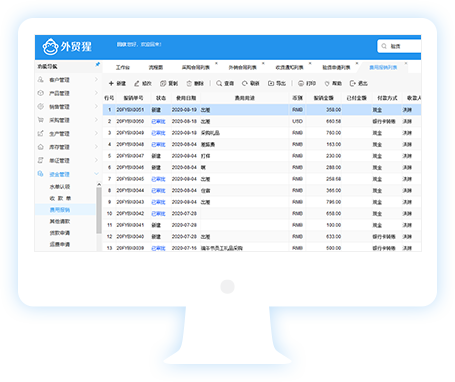Click the plus icon to create new record

111,83
